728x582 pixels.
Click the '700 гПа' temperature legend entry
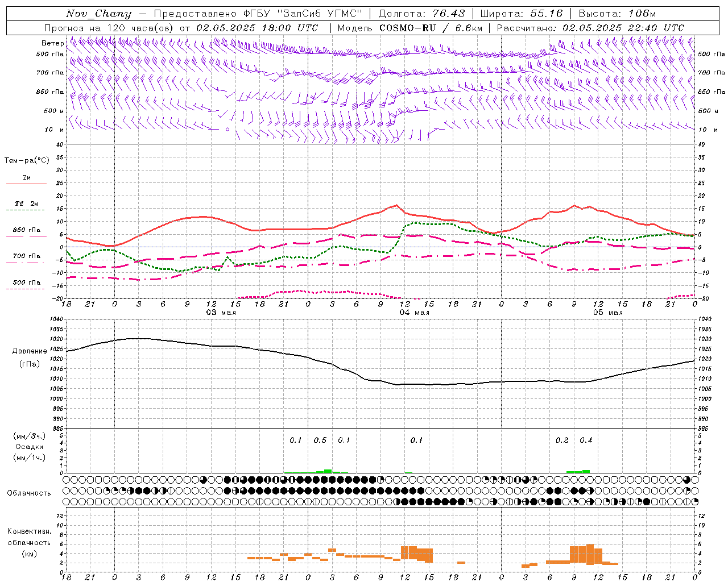point(27,256)
